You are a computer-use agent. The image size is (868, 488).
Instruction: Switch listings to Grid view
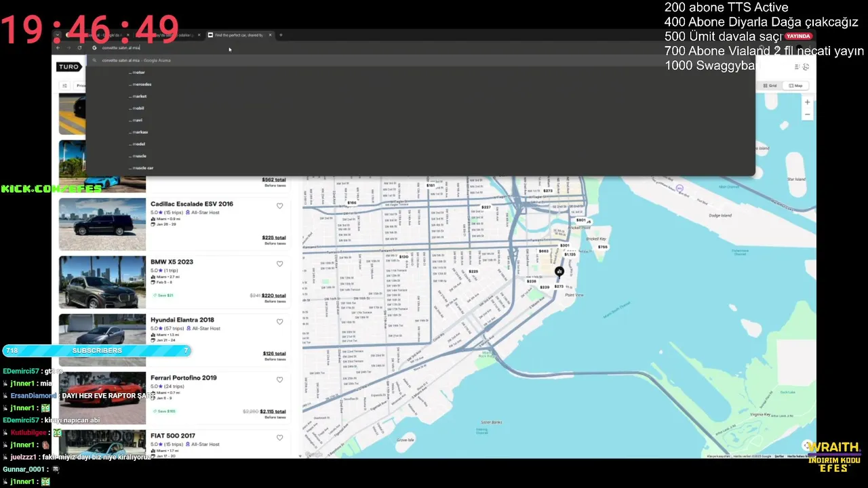(770, 86)
